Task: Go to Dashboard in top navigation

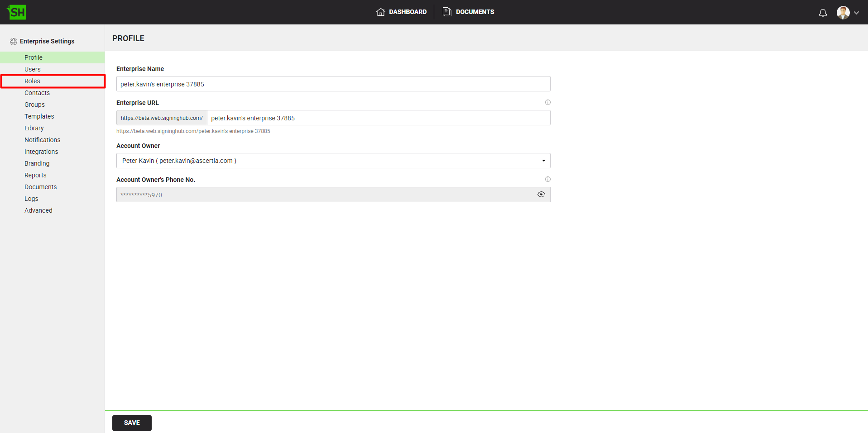Action: tap(401, 12)
